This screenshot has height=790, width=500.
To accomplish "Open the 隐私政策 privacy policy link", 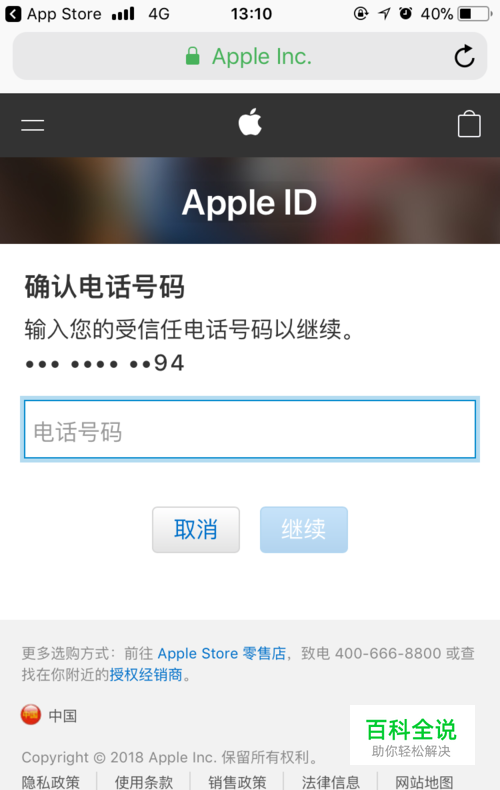I will point(50,782).
